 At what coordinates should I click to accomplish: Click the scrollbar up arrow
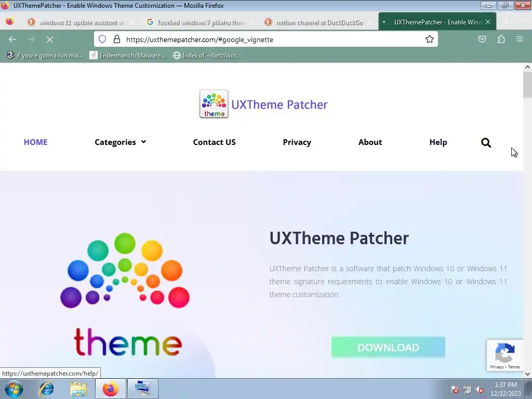coord(527,67)
